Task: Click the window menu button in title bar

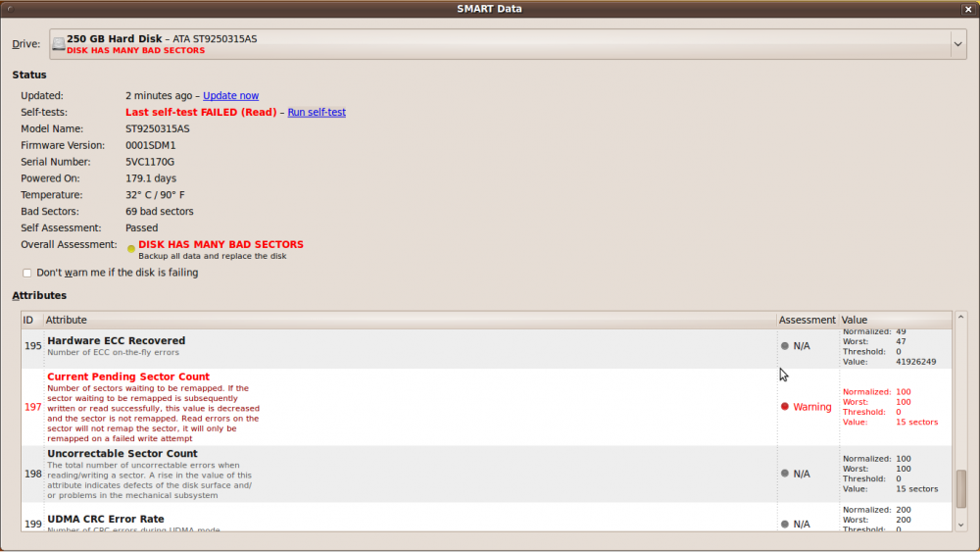Action: click(x=10, y=9)
